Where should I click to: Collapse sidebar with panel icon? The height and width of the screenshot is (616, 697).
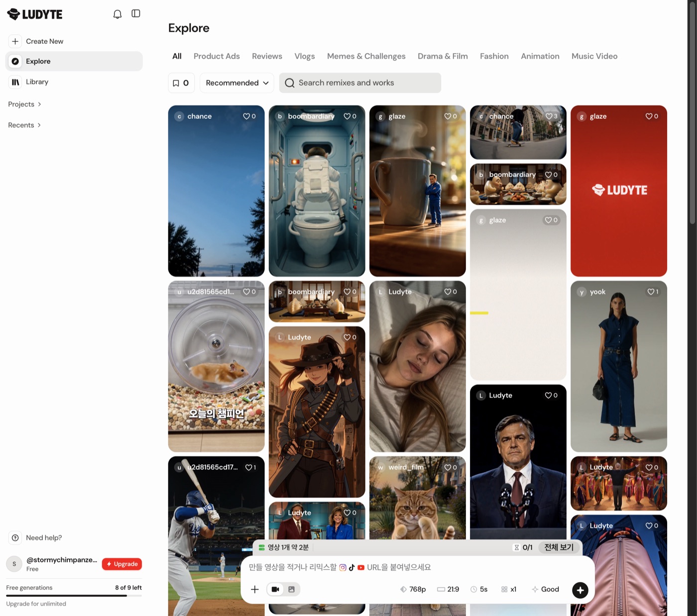136,13
